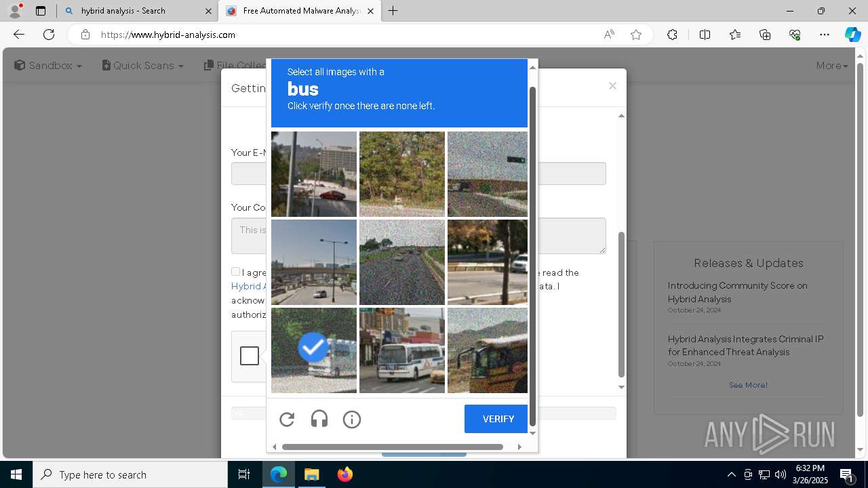This screenshot has width=868, height=488.
Task: Open the Favorites list icon
Action: [x=735, y=35]
